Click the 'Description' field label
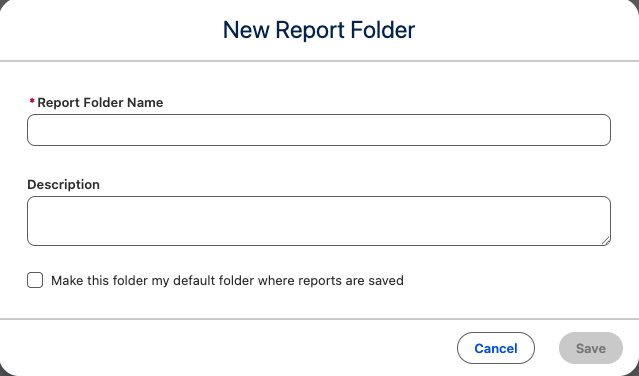This screenshot has height=376, width=639. (x=64, y=185)
